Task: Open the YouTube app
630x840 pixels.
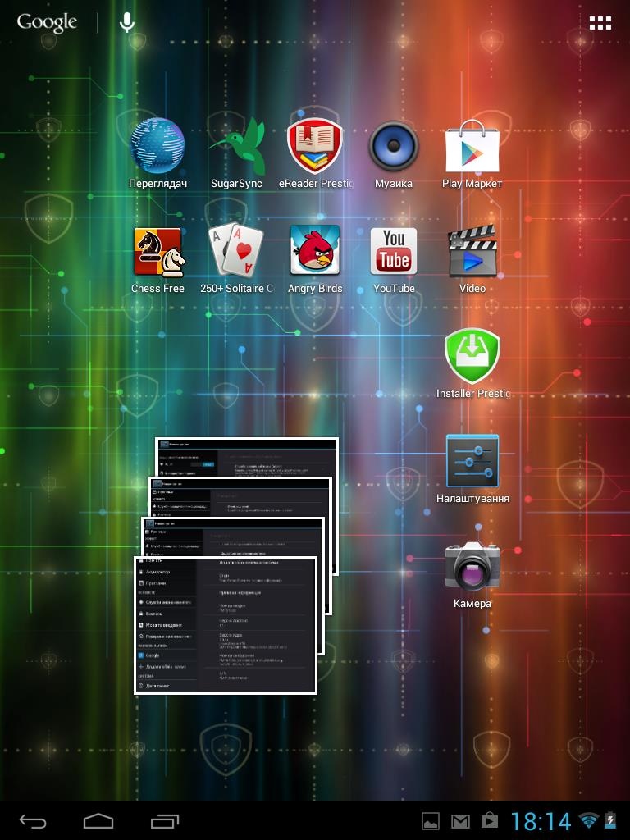Action: tap(394, 253)
